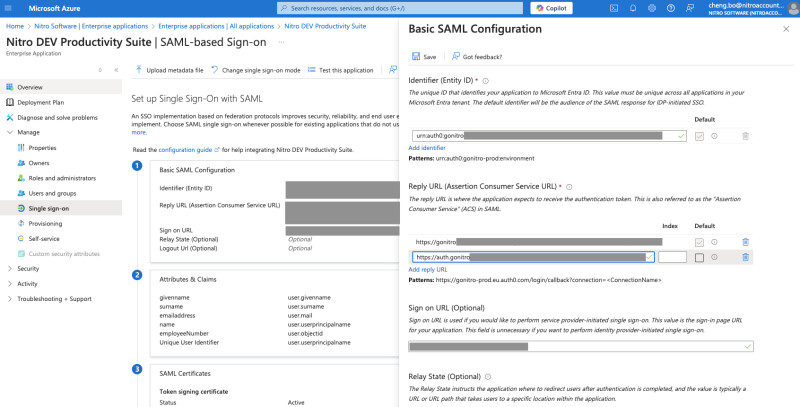Image resolution: width=800 pixels, height=407 pixels.
Task: Open Nitro DEV Productivity Suite breadcrumb
Action: pyautogui.click(x=325, y=26)
